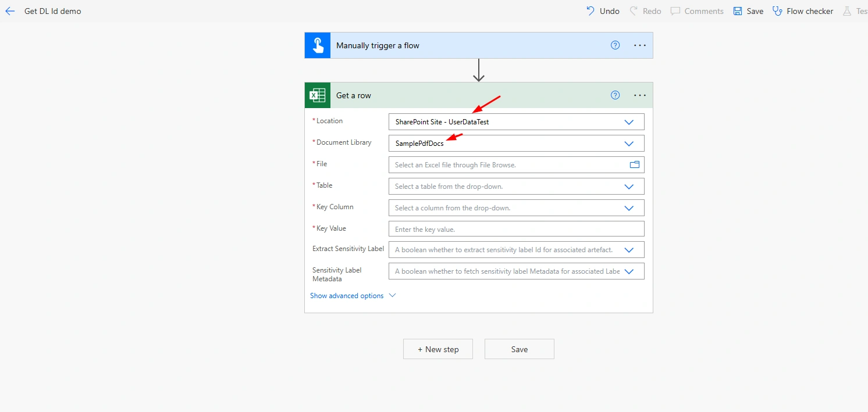This screenshot has width=868, height=412.
Task: Open help for Manually trigger a flow
Action: [616, 45]
